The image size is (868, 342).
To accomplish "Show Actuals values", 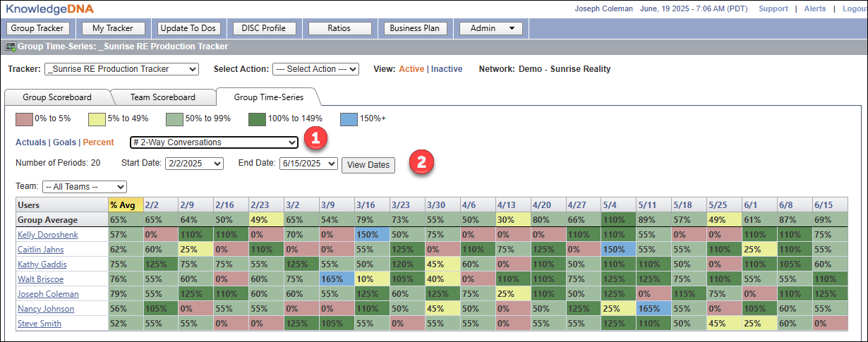I will click(32, 142).
